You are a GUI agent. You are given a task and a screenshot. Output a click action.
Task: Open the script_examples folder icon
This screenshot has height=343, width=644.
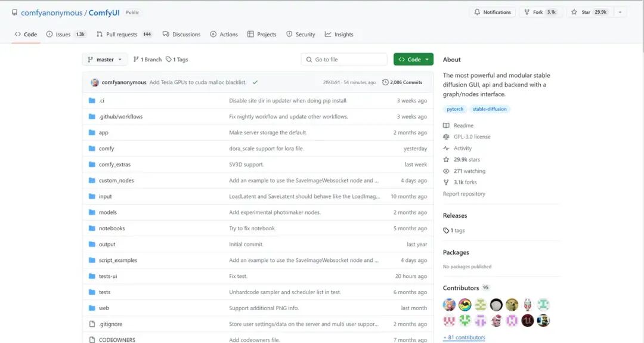(x=92, y=261)
